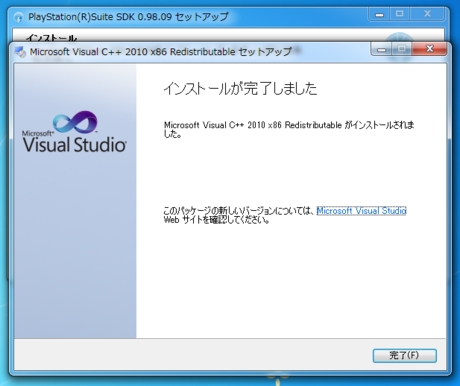Image resolution: width=460 pixels, height=386 pixels.
Task: Open the Microsoft Visual Studio web link
Action: coord(361,211)
